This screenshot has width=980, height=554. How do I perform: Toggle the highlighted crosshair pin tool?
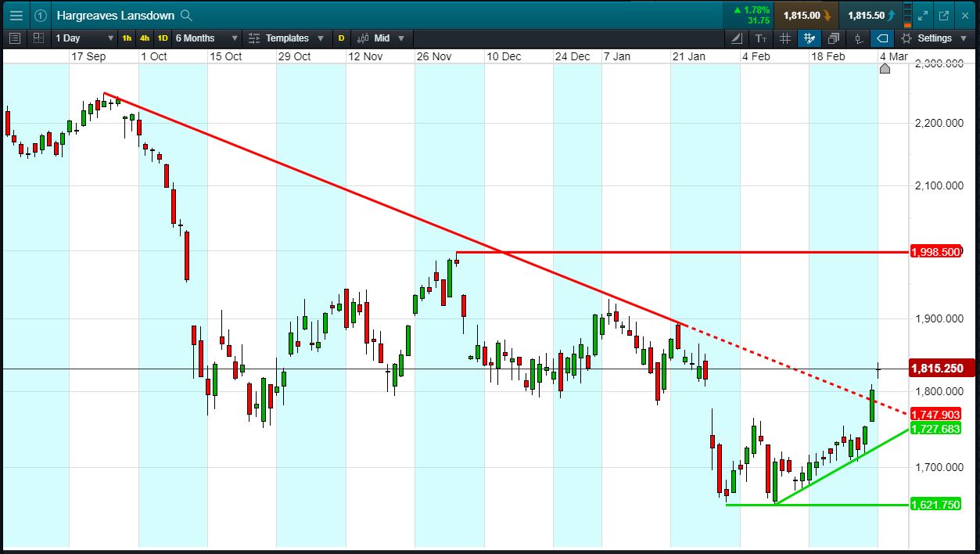click(809, 38)
